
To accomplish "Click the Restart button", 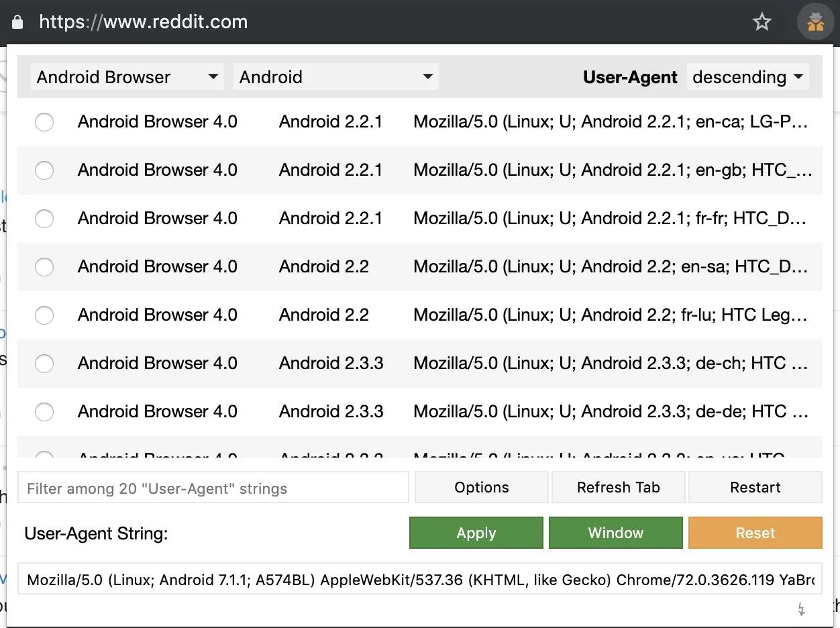I will (755, 488).
